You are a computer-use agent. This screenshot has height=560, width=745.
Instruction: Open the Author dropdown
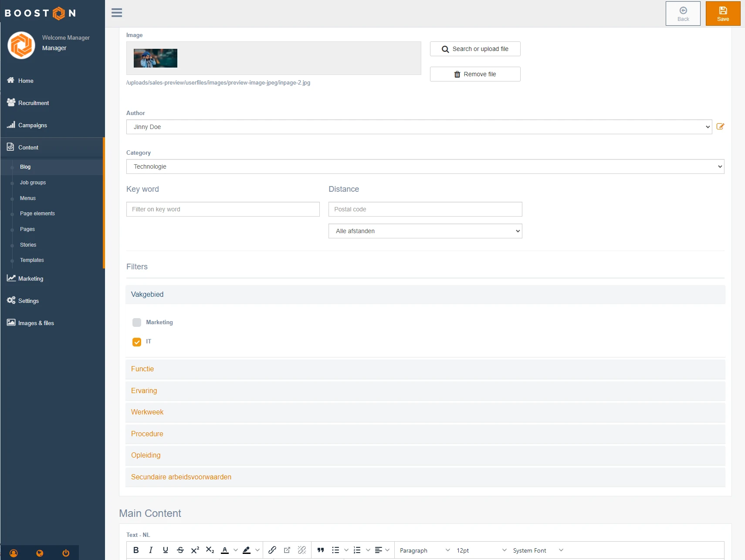pos(419,127)
